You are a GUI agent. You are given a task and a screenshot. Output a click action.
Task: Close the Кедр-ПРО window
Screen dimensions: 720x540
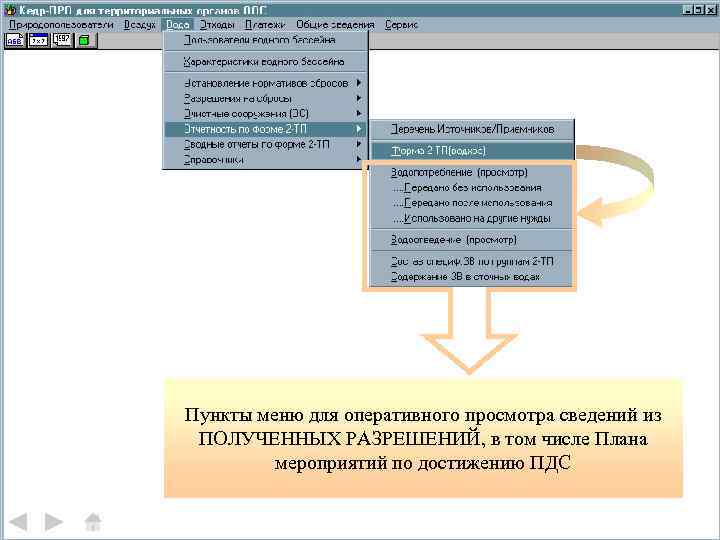[711, 10]
